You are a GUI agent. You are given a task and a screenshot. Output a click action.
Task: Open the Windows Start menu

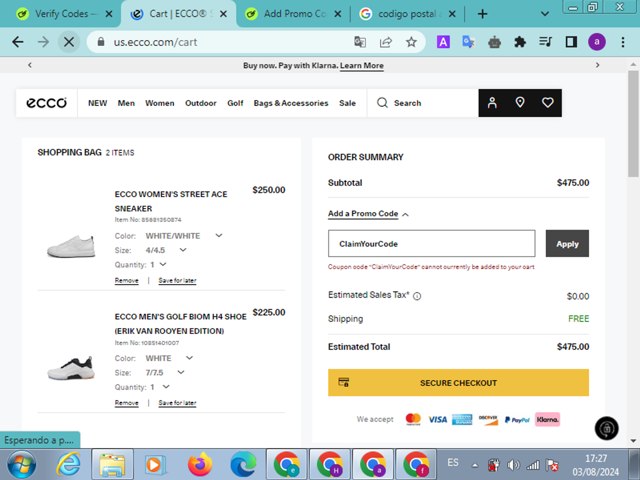[x=22, y=464]
